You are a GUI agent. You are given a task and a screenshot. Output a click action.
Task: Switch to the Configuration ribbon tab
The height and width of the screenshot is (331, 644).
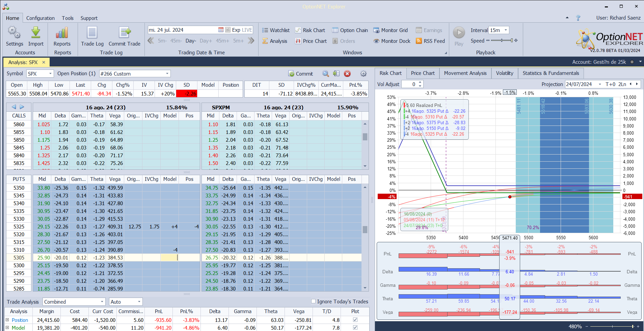click(41, 18)
